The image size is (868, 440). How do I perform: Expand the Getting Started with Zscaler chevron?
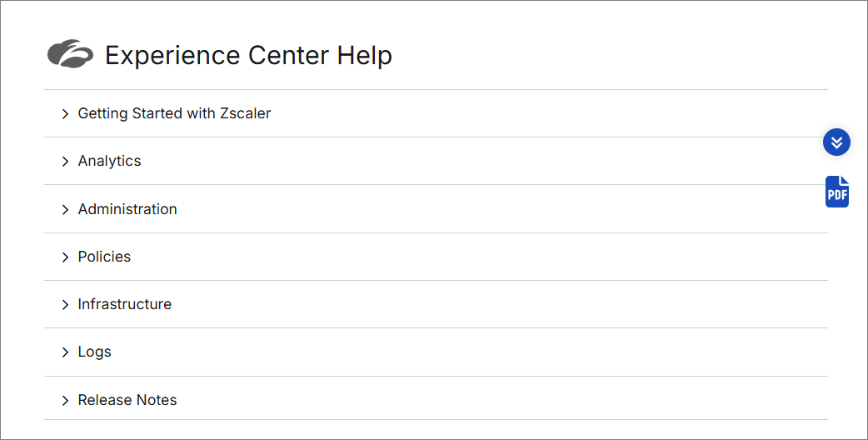(65, 114)
